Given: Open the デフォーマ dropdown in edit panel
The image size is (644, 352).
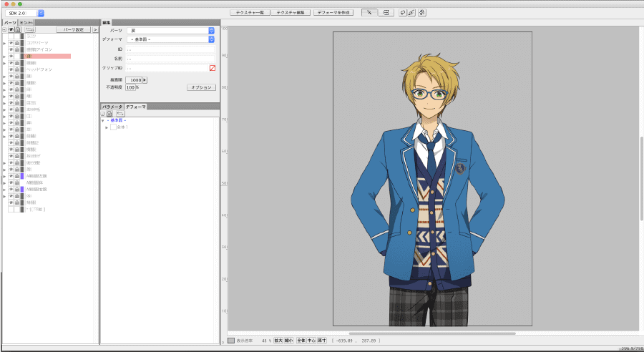Looking at the screenshot, I should [170, 39].
